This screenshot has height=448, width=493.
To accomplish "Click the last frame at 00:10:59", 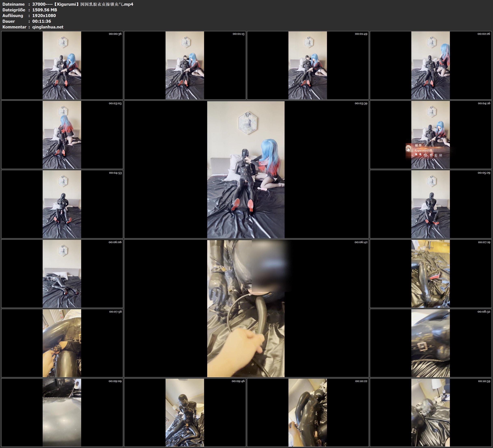I will 430,412.
